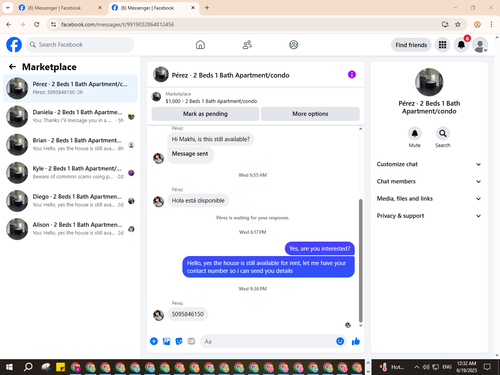This screenshot has width=500, height=375.
Task: Open Brian conversation in the list
Action: click(70, 145)
